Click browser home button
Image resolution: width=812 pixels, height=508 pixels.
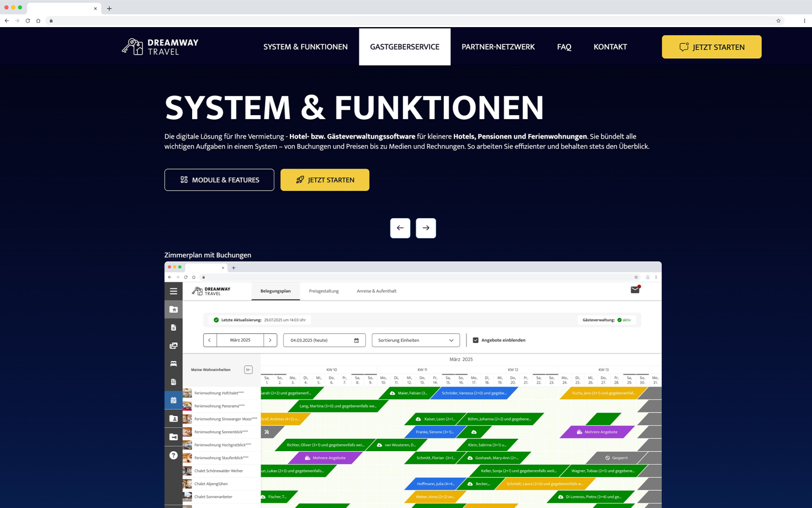[38, 21]
